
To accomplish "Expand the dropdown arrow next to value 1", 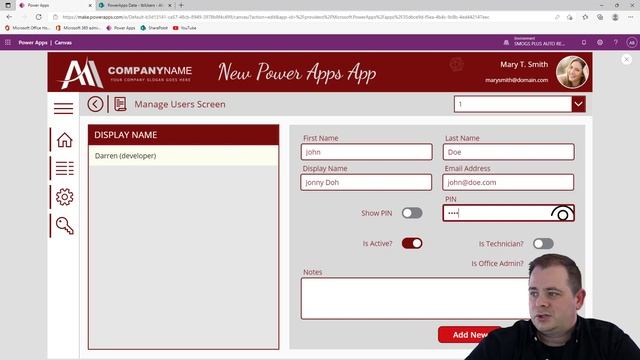I will tap(578, 104).
